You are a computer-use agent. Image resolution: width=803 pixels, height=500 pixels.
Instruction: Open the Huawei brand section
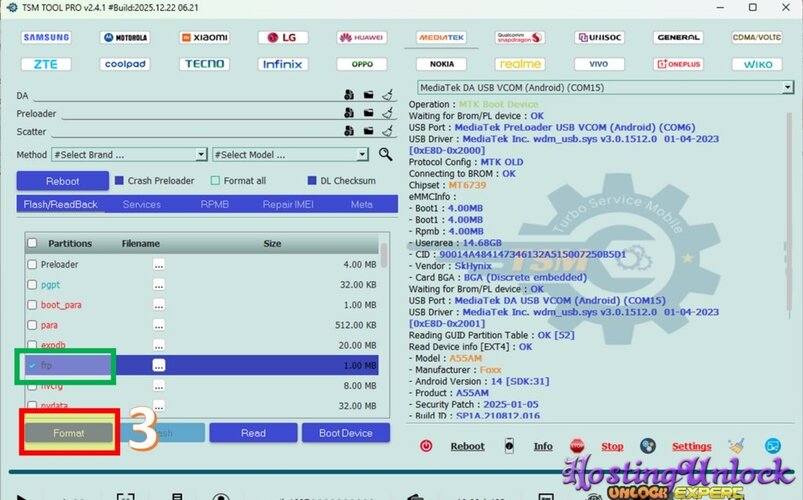[362, 37]
